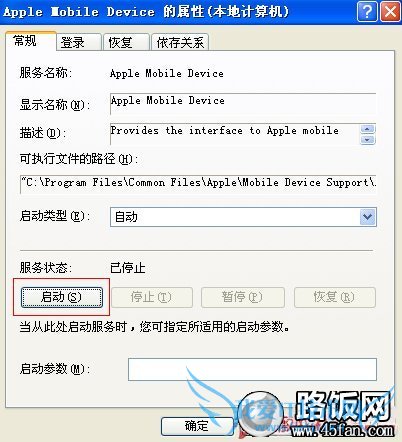The width and height of the screenshot is (402, 442).
Task: Switch to the 依存关系 tab
Action: [x=180, y=42]
